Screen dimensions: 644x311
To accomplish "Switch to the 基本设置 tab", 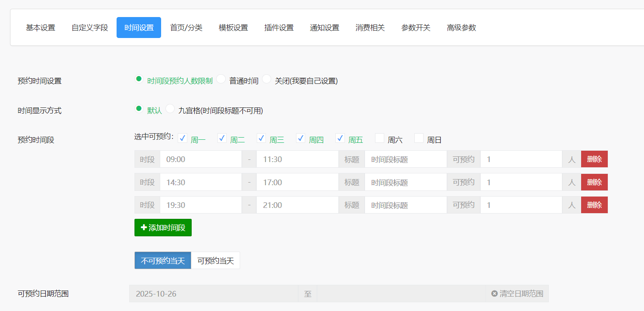I will 41,28.
